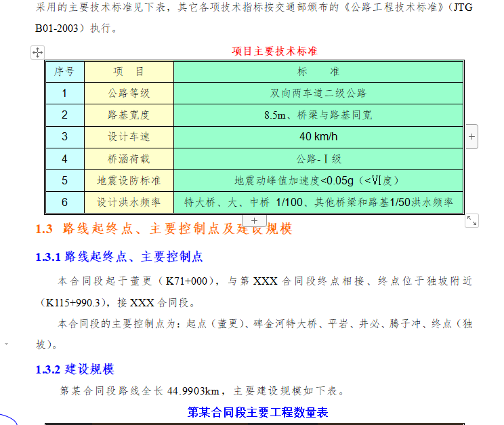Click the text K71+000 in paragraph
This screenshot has height=425, width=504.
point(186,281)
